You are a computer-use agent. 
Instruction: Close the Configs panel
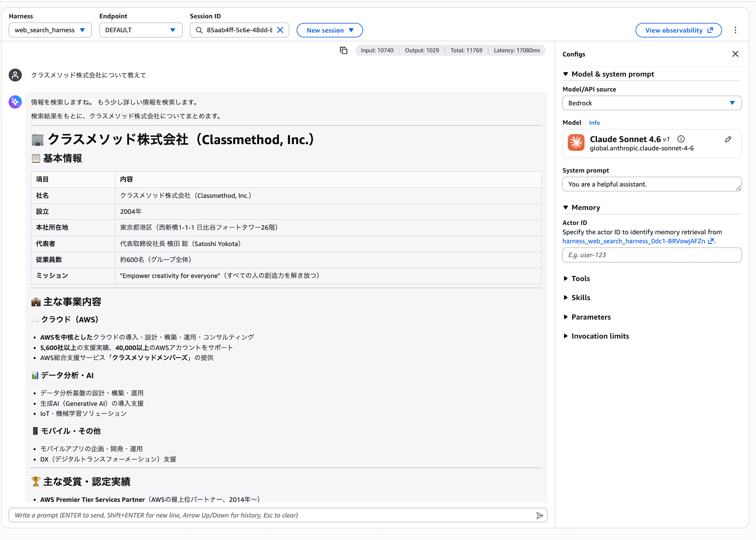(735, 54)
